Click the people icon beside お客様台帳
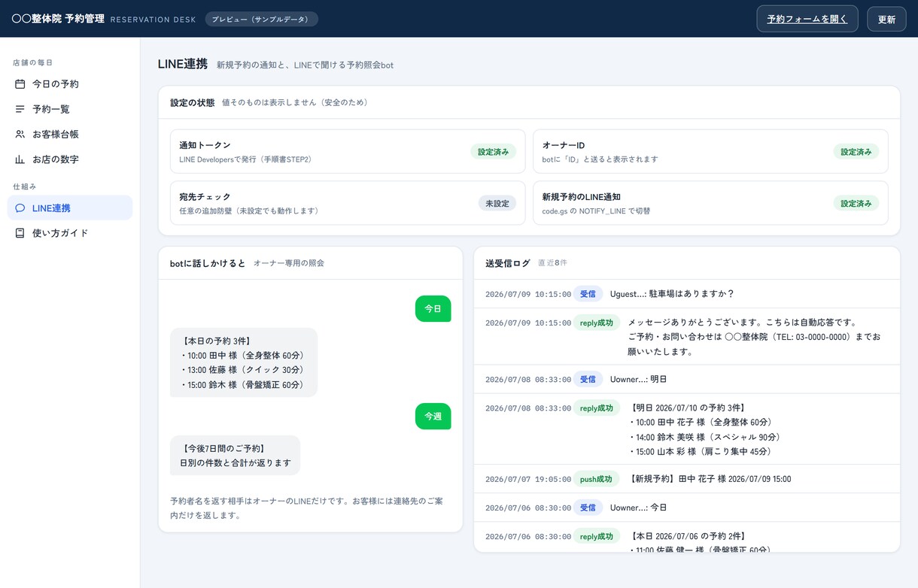918x588 pixels. (x=20, y=135)
